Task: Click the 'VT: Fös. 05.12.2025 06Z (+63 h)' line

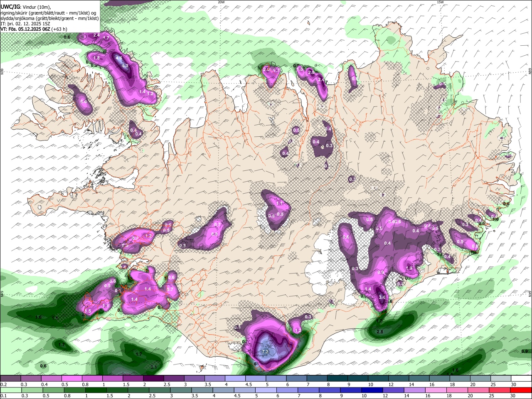Action: [34, 29]
